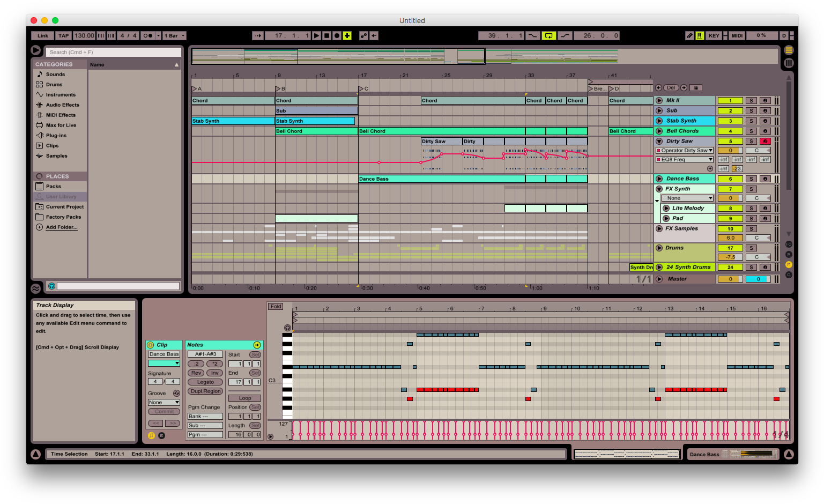Solo the Dirty Saw track
The image size is (824, 504).
[x=751, y=141]
